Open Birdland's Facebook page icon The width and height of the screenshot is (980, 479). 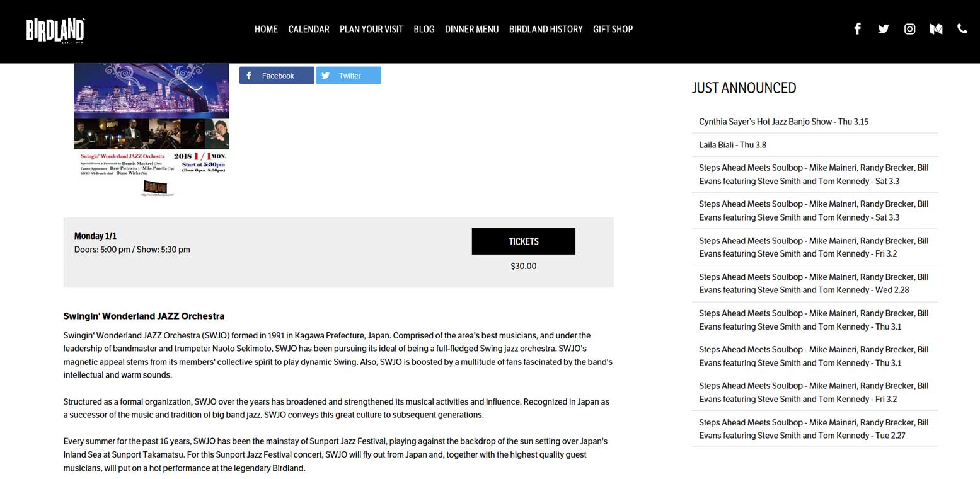coord(857,28)
